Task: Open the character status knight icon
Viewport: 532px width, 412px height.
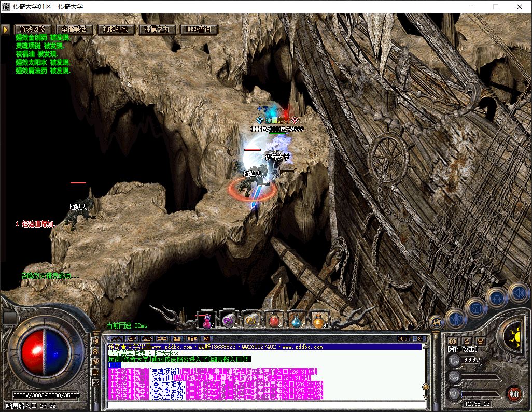Action: pyautogui.click(x=456, y=318)
